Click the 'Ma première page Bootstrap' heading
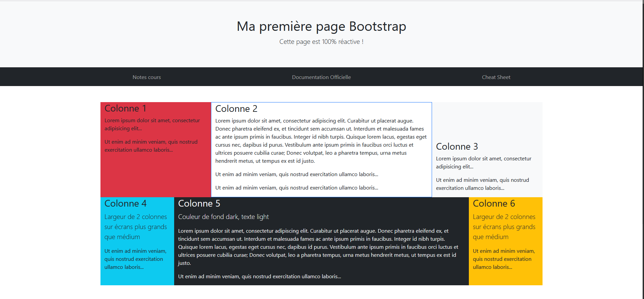 (321, 26)
